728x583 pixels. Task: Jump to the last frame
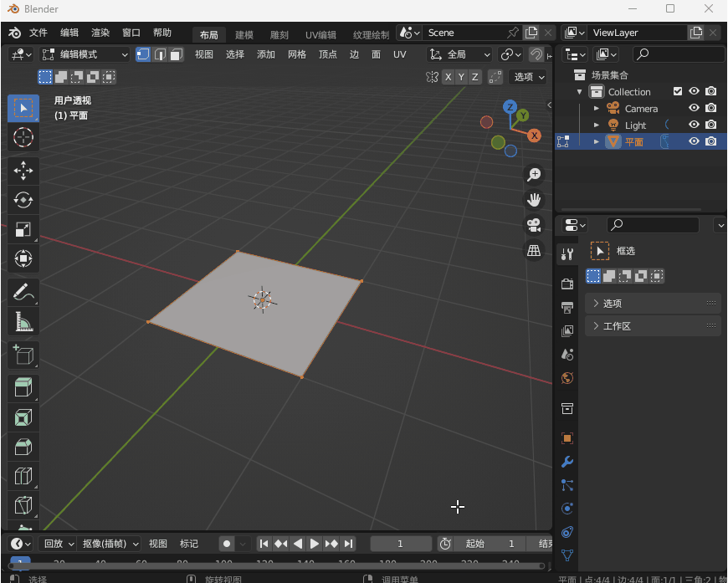click(x=349, y=544)
